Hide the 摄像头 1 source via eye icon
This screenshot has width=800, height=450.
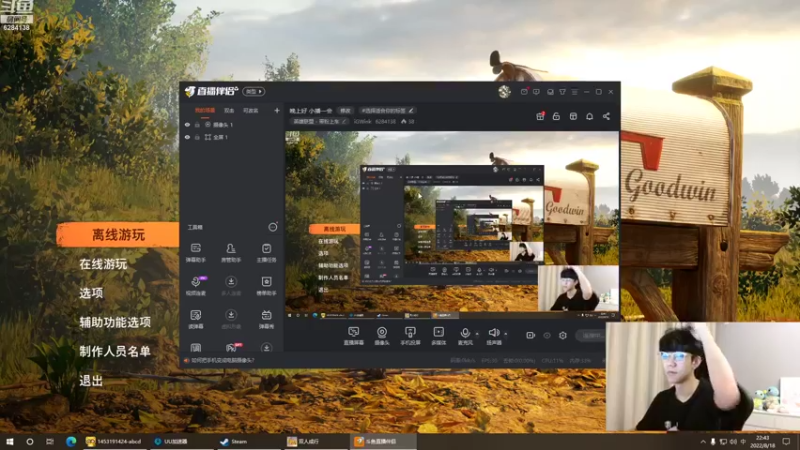(x=187, y=124)
